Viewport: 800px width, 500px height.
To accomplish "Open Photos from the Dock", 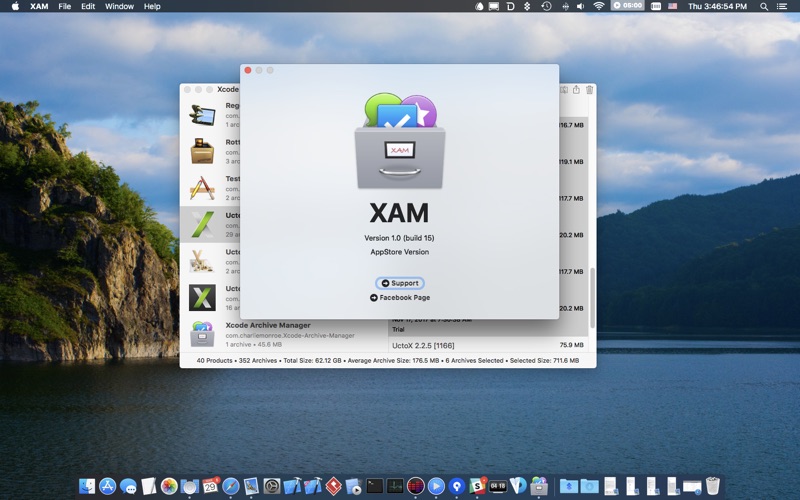I will click(169, 486).
